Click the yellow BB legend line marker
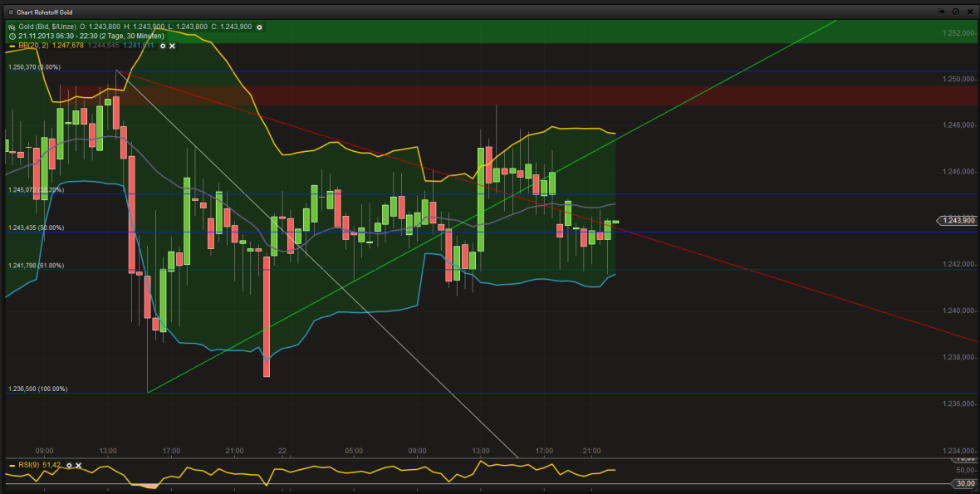The image size is (980, 494). click(x=12, y=46)
